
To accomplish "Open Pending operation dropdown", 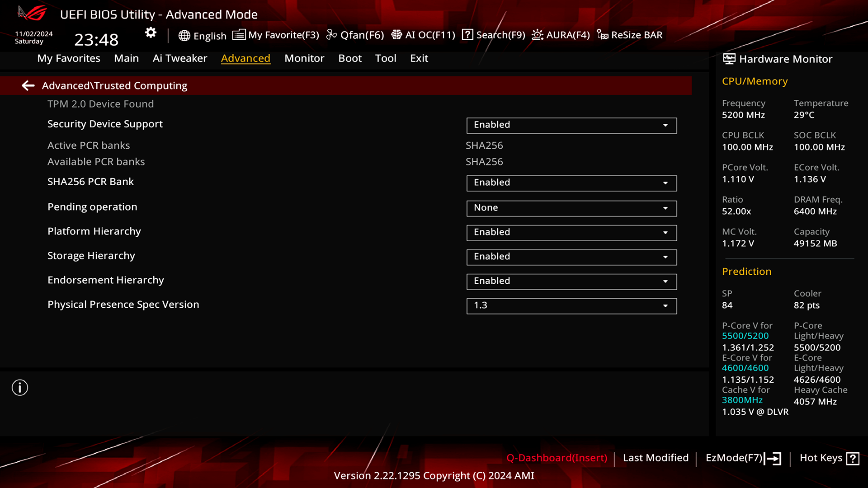I will pos(571,208).
